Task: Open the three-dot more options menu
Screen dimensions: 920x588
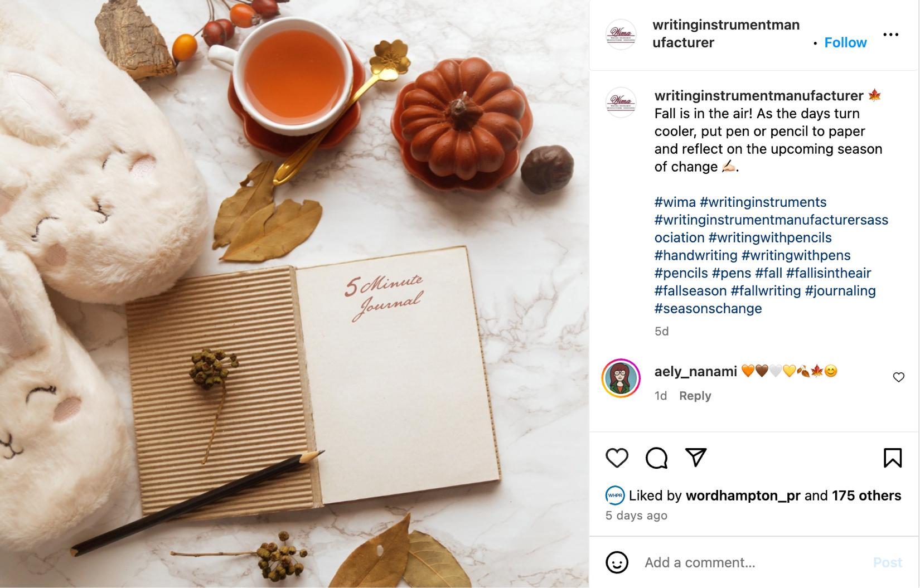Action: click(891, 35)
